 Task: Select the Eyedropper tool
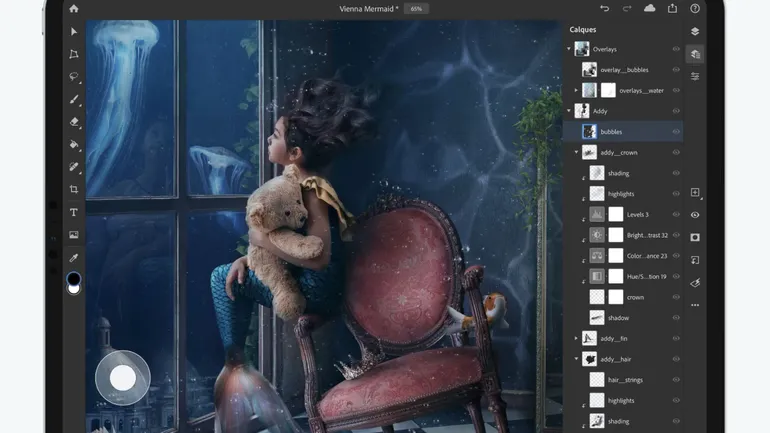pyautogui.click(x=74, y=257)
